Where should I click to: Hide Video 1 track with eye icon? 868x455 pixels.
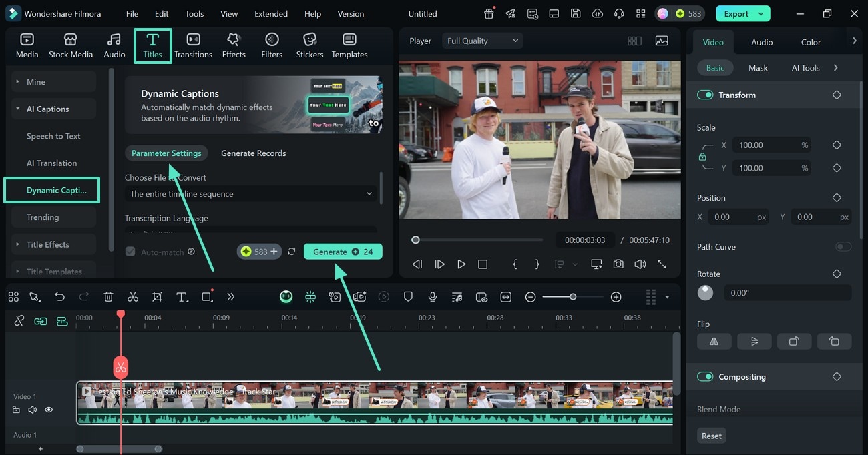pyautogui.click(x=49, y=410)
